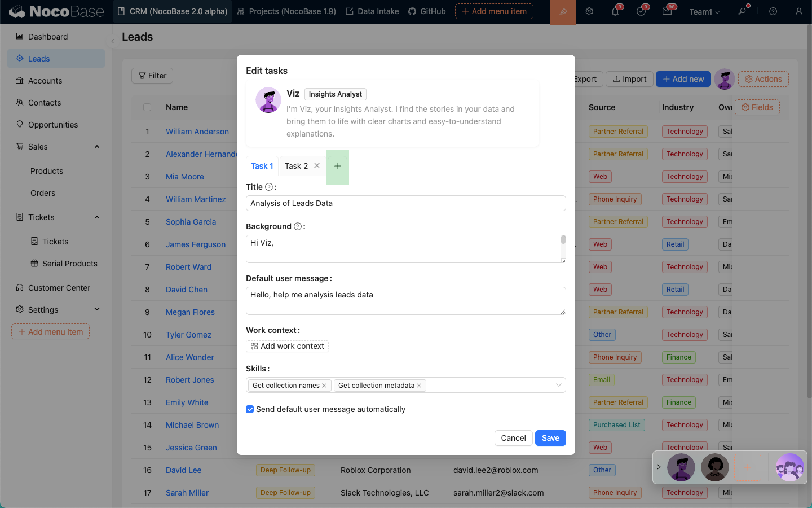The image size is (812, 508).
Task: Click the plus icon to add a task tab
Action: (x=337, y=166)
